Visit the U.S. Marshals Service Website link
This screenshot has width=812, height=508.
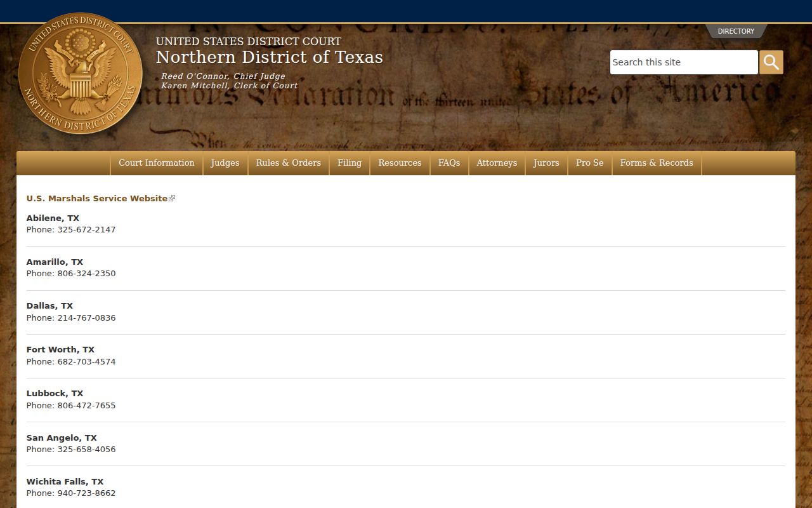(x=97, y=199)
